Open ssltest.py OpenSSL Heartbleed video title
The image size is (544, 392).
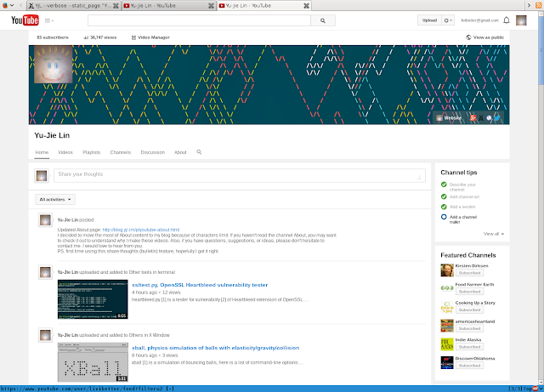coord(200,285)
